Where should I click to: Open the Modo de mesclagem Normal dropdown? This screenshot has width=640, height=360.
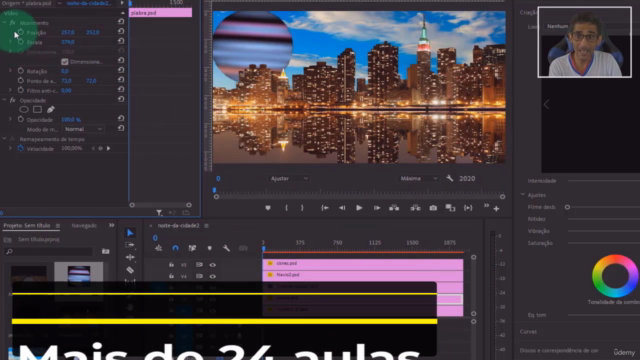pos(83,129)
